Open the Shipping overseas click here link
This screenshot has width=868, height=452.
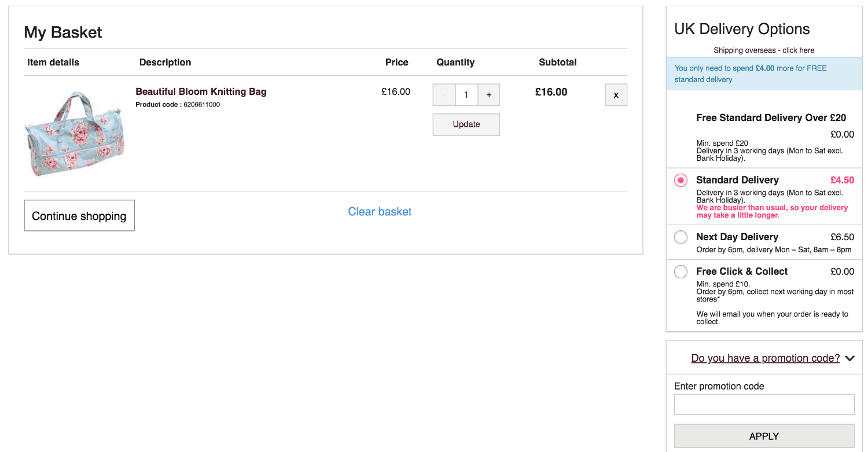coord(764,50)
